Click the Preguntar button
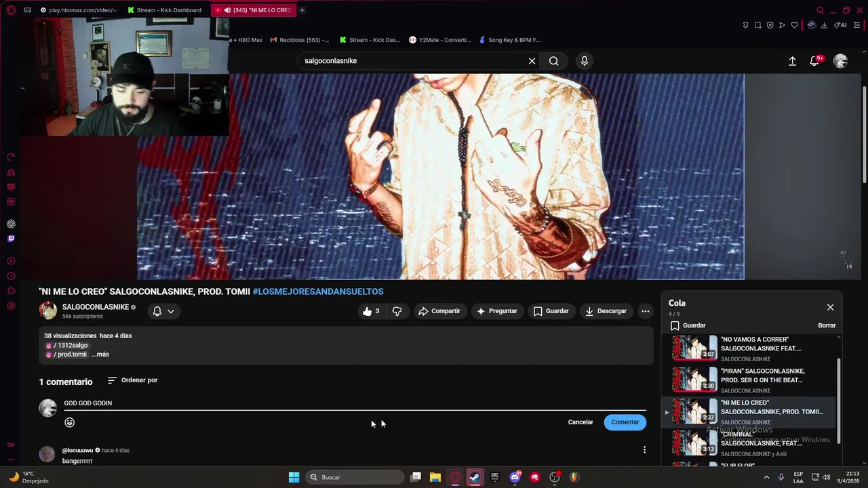The width and height of the screenshot is (868, 488). [x=496, y=311]
